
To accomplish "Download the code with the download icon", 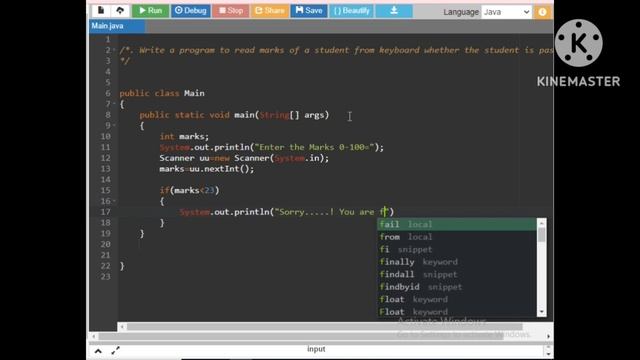I will tap(394, 11).
